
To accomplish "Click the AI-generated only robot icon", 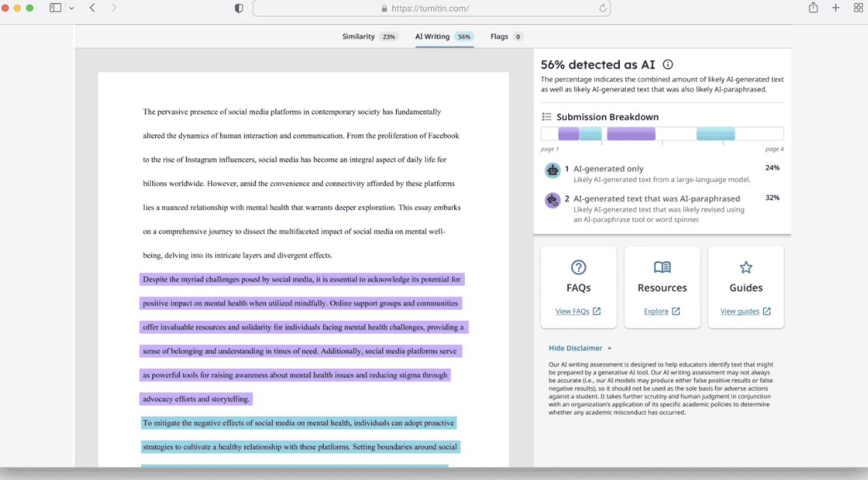I will click(x=552, y=170).
